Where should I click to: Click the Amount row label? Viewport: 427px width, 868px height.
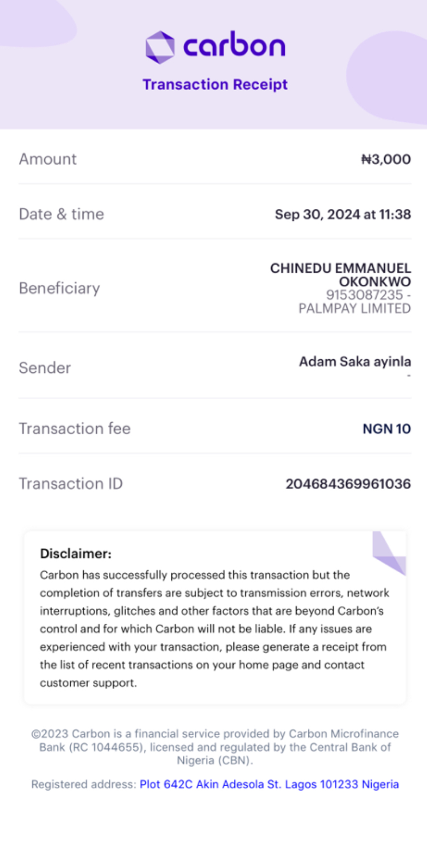[x=48, y=159]
